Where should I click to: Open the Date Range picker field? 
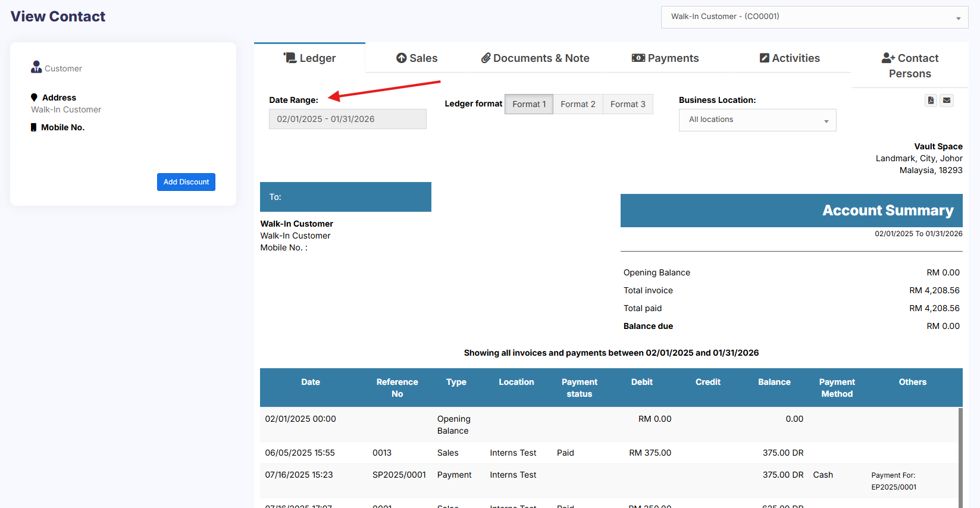pyautogui.click(x=347, y=119)
